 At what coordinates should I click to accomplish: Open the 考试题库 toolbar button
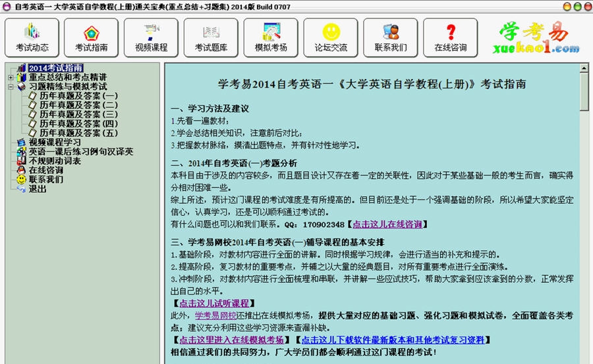[211, 38]
